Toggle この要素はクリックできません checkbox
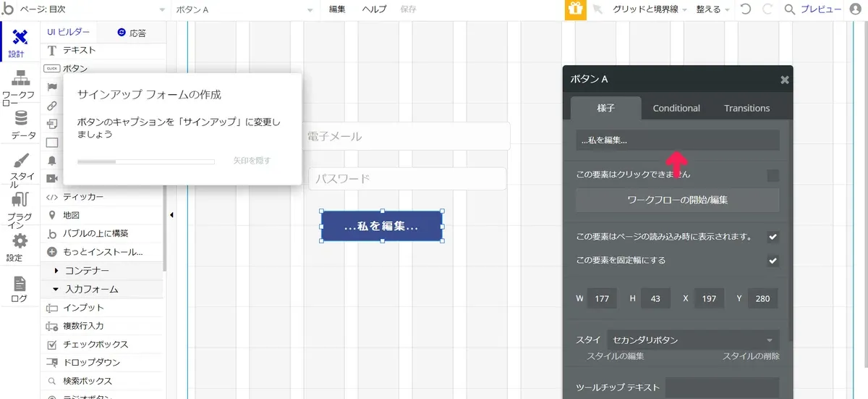 [773, 175]
